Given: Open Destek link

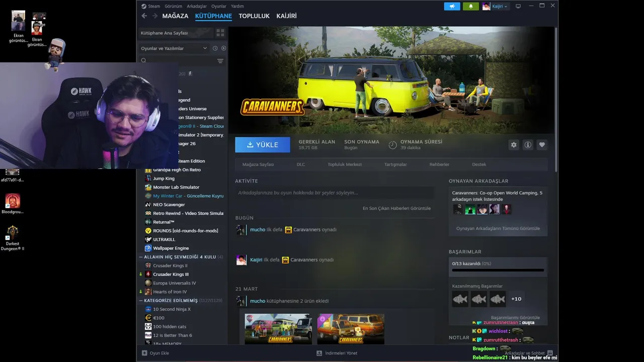Looking at the screenshot, I should (479, 164).
